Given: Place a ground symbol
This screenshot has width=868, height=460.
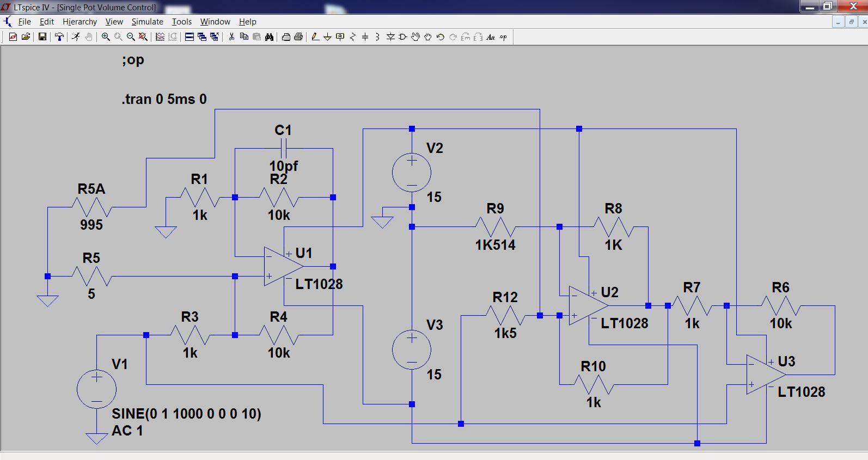Looking at the screenshot, I should (327, 37).
